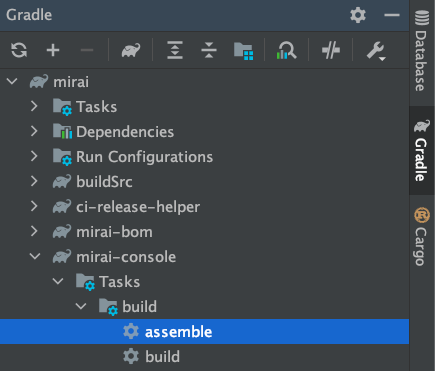Toggle show-modules grouping folder icon
The height and width of the screenshot is (371, 435).
[x=244, y=51]
